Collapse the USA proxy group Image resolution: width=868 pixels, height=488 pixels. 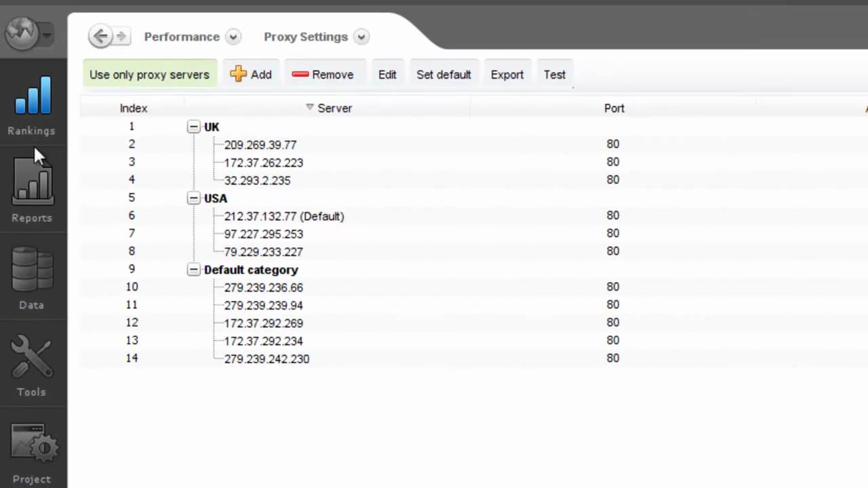194,199
